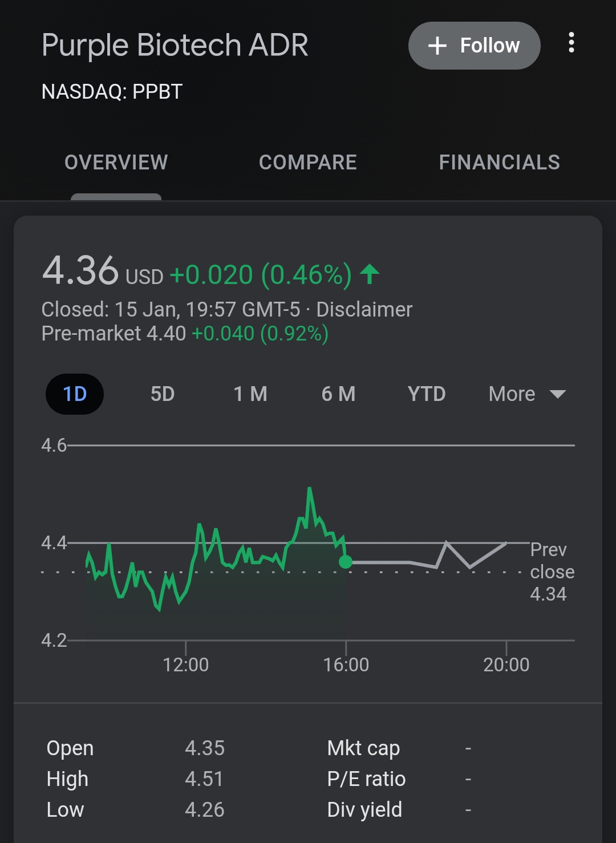Open the Disclaimer link
616x843 pixels.
(364, 310)
